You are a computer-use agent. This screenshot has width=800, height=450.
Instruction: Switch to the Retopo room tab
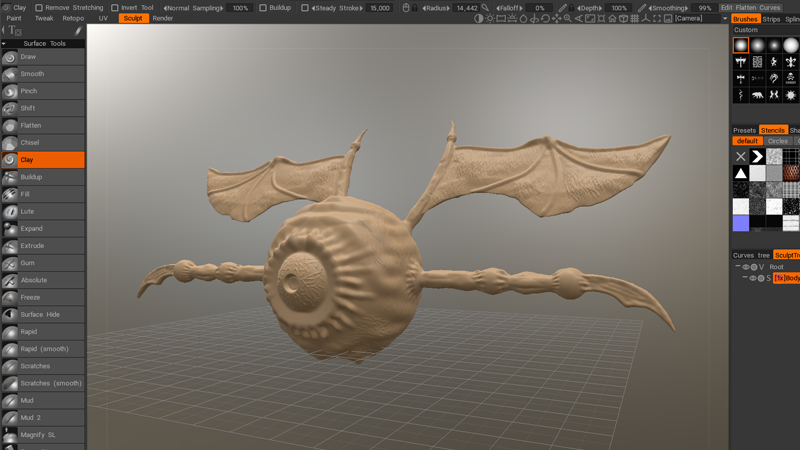[73, 18]
